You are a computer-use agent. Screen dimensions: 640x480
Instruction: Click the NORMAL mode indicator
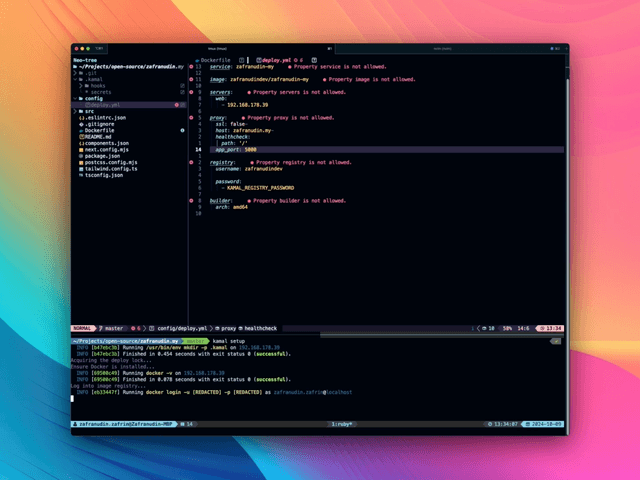point(82,328)
